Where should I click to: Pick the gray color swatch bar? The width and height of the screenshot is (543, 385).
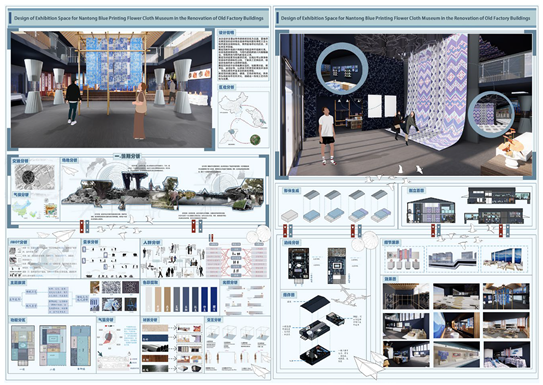tap(177, 299)
